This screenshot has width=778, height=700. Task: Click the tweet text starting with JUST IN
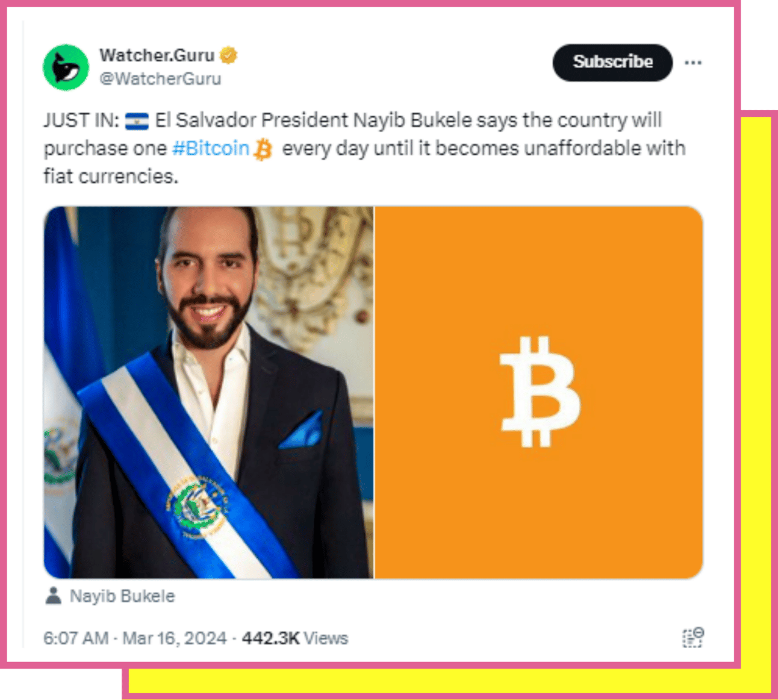tap(364, 148)
